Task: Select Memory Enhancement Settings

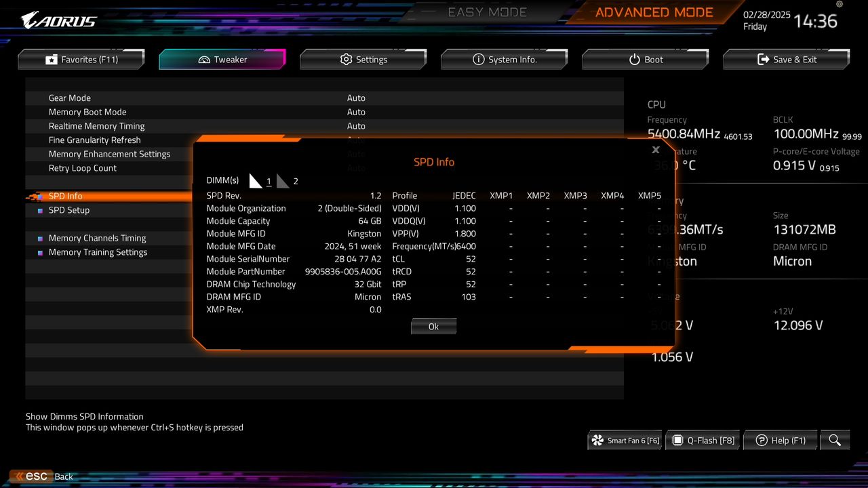Action: pyautogui.click(x=109, y=154)
